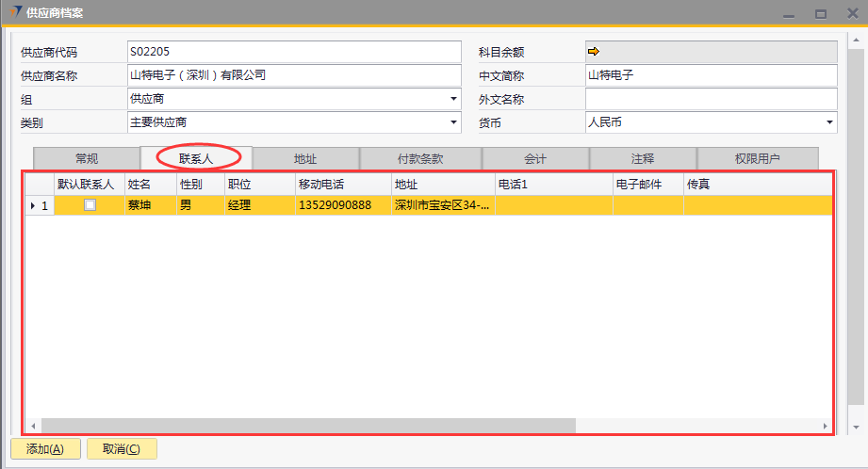Click the 供应商代码 input field
868x469 pixels.
[293, 51]
